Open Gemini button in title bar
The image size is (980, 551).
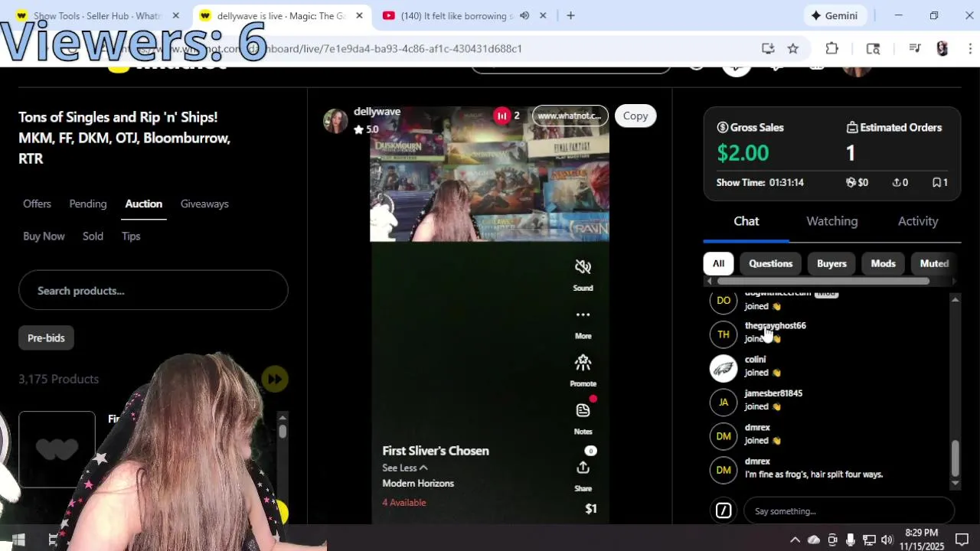[835, 15]
